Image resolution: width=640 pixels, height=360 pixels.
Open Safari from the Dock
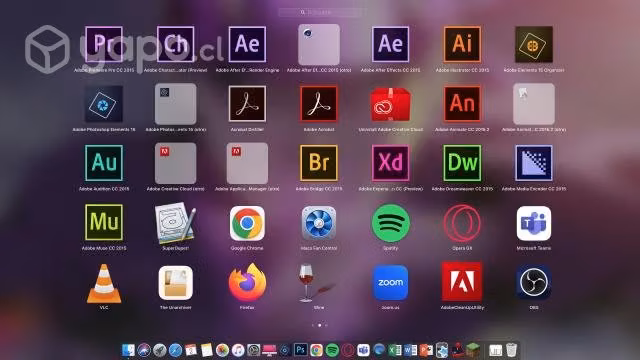click(175, 350)
